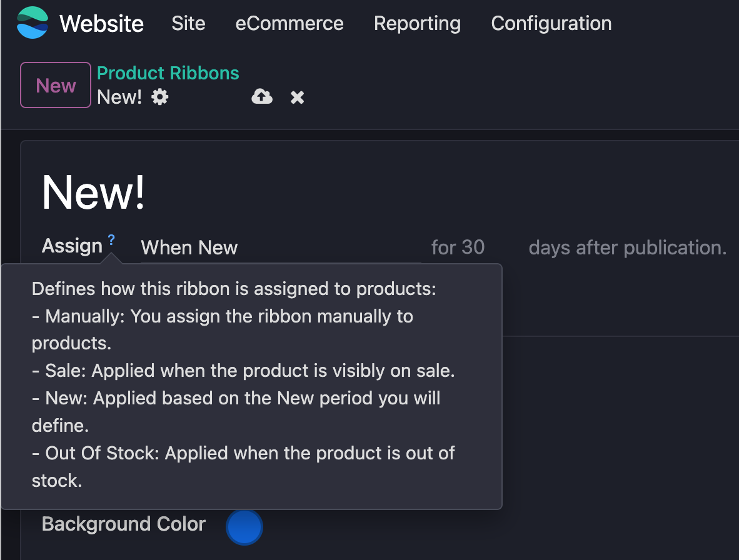739x560 pixels.
Task: Open the Reporting menu
Action: click(x=417, y=24)
